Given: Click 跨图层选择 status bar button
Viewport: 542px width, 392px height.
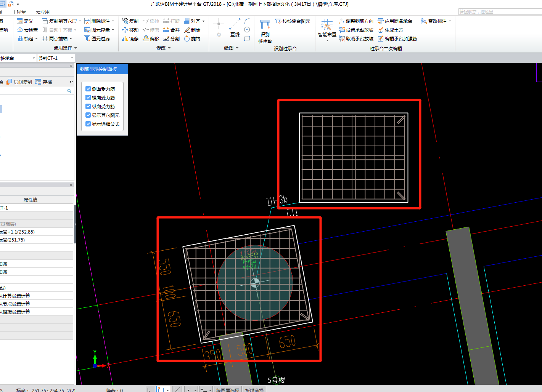Looking at the screenshot, I should (228, 390).
